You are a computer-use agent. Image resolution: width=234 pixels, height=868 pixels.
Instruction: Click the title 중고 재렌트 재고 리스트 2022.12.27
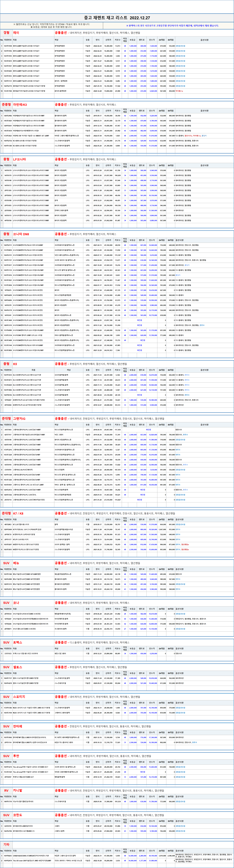click(117, 18)
